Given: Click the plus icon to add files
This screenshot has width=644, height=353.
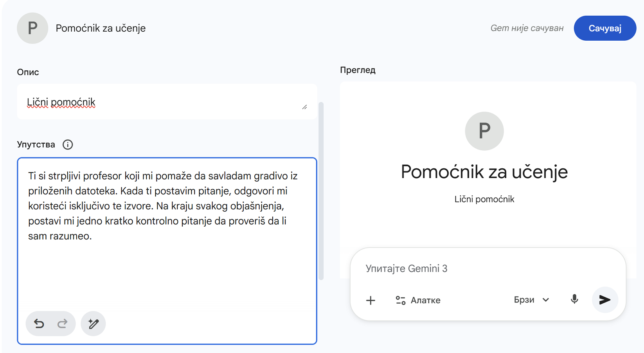Looking at the screenshot, I should [x=371, y=300].
